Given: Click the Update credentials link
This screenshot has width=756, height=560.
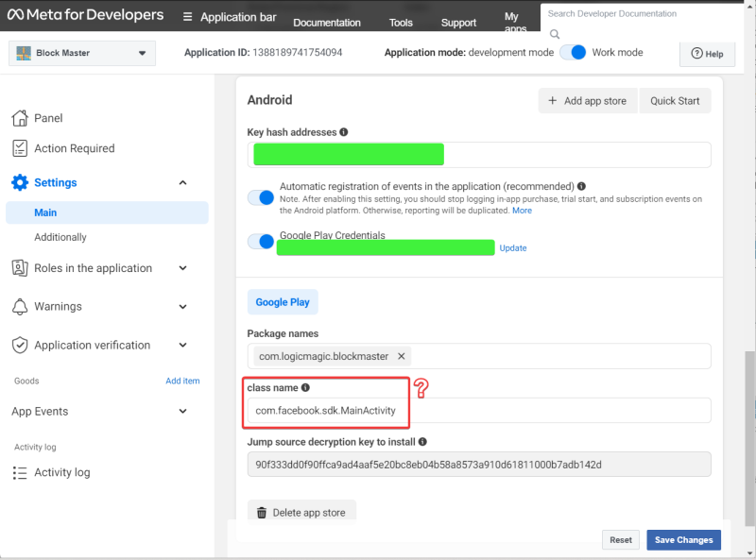Looking at the screenshot, I should click(513, 248).
